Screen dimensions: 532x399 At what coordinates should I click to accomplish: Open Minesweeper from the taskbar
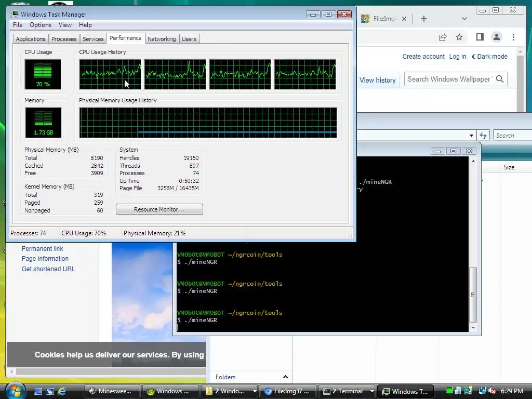tap(112, 391)
